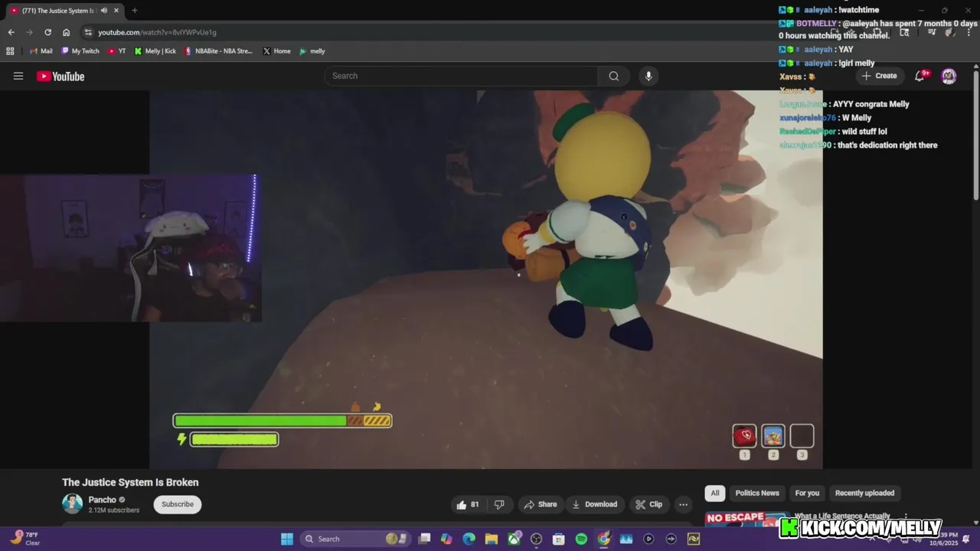The height and width of the screenshot is (551, 980).
Task: View site information icon in address bar
Action: click(88, 32)
